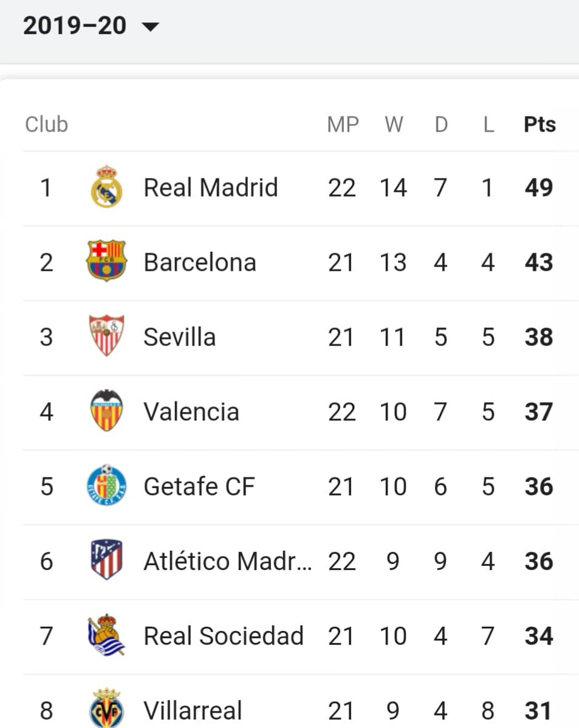Click the Atlético Madrid crest icon
This screenshot has width=579, height=728.
[x=106, y=559]
